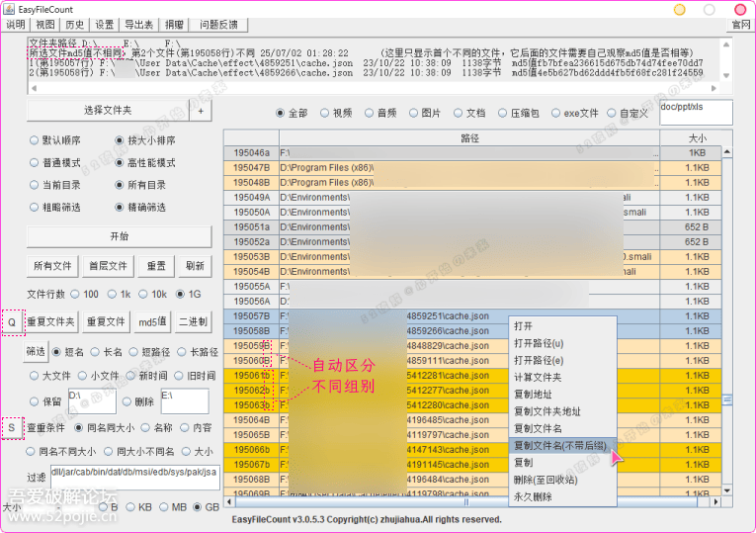
Task: Click the 所有文件 button
Action: pyautogui.click(x=52, y=266)
